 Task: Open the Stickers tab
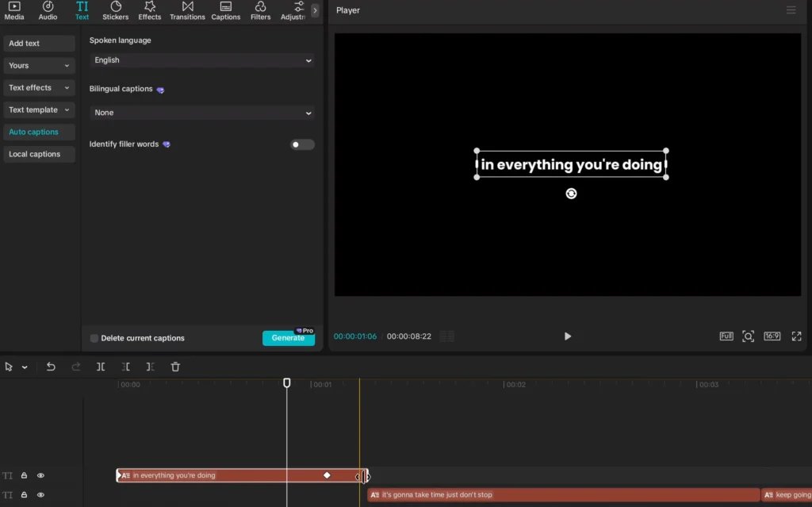pos(116,10)
